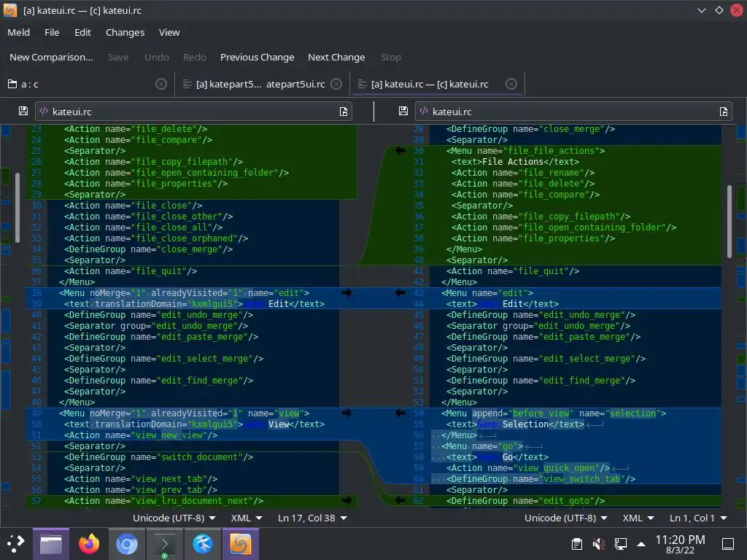Click the Stop toolbar button
The height and width of the screenshot is (560, 747).
391,57
